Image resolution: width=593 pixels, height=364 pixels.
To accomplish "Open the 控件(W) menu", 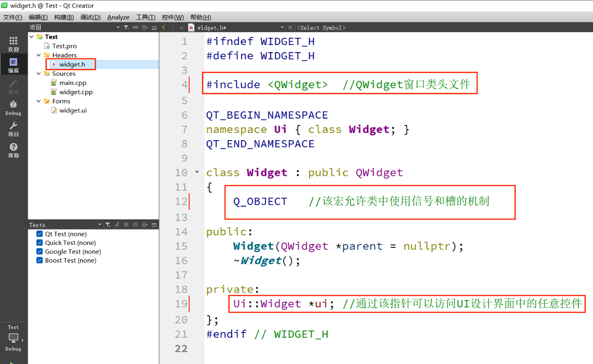I will [173, 17].
